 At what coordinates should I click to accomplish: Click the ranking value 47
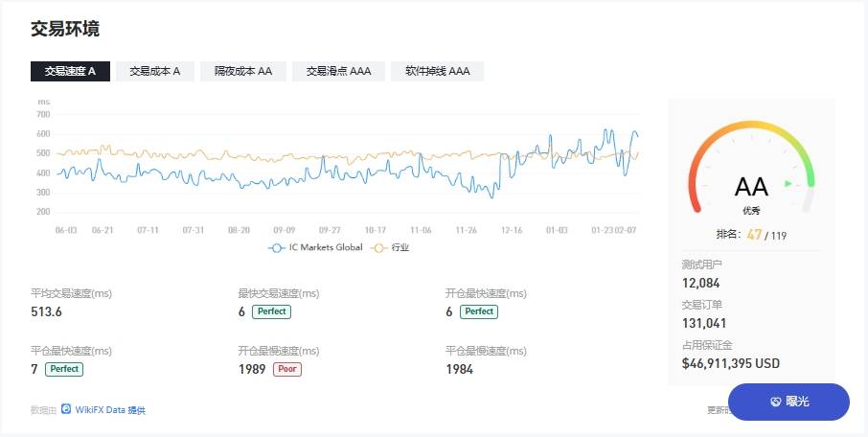click(754, 235)
